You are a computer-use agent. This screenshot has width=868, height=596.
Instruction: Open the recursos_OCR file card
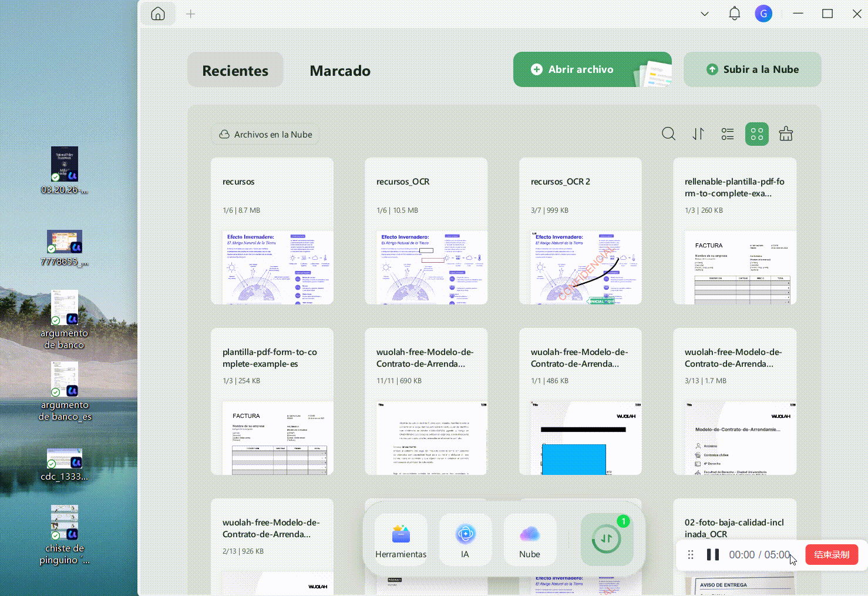click(x=426, y=231)
